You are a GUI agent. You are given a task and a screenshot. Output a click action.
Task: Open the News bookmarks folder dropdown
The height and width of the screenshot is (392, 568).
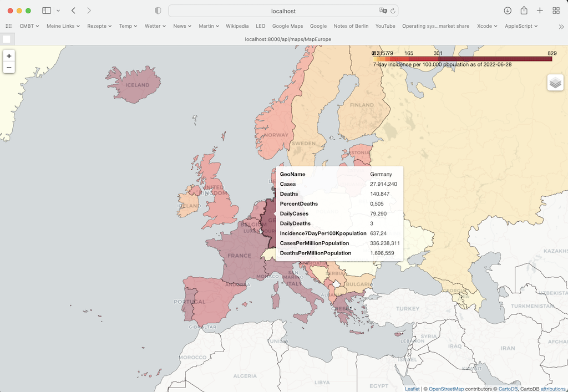tap(181, 26)
